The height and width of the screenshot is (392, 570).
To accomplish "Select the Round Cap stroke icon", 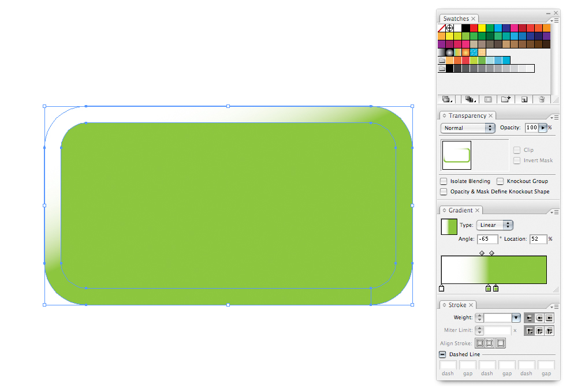I will (539, 318).
